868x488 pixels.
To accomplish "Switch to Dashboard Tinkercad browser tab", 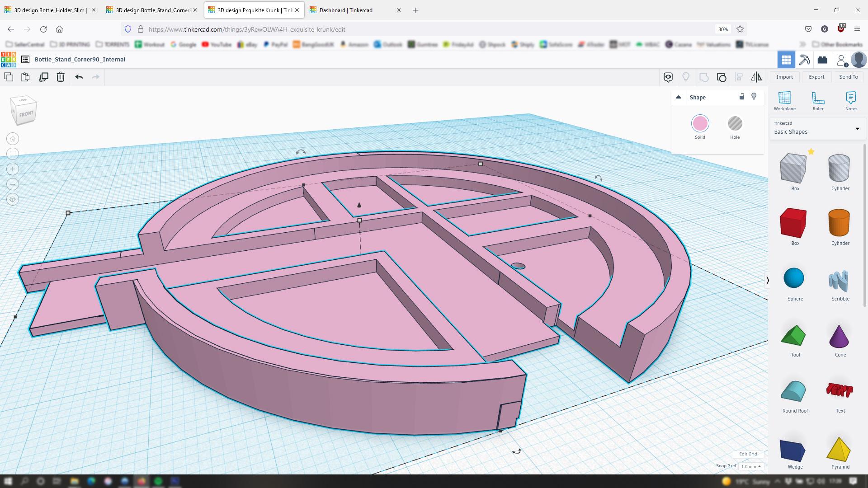I will tap(346, 10).
